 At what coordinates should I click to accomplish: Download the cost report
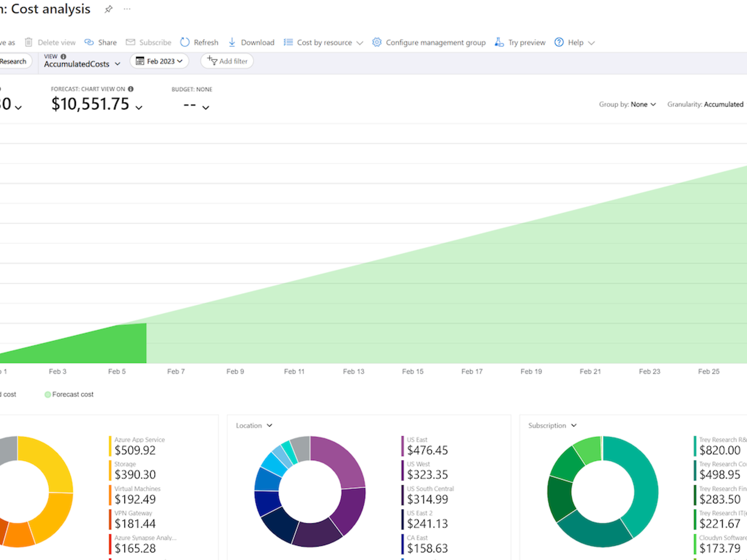click(x=251, y=42)
